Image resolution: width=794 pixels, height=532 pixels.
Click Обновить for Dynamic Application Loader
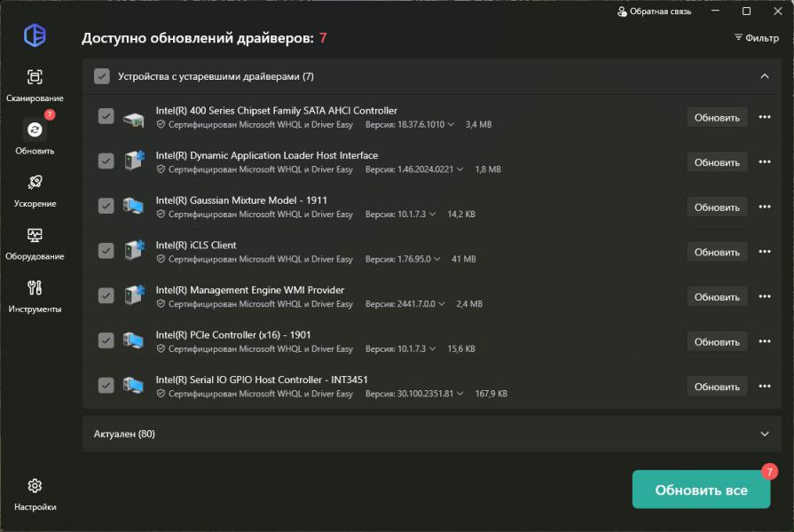coord(717,162)
